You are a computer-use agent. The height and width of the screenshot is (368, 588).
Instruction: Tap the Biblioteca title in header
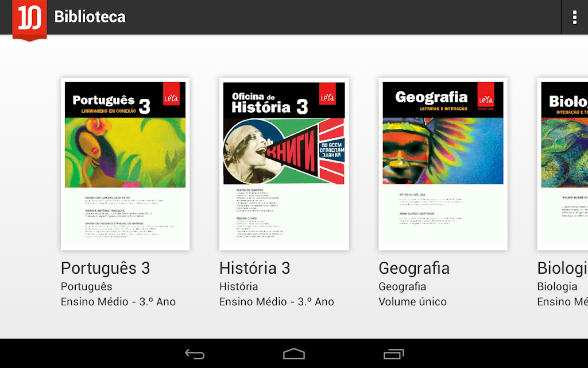tap(90, 17)
